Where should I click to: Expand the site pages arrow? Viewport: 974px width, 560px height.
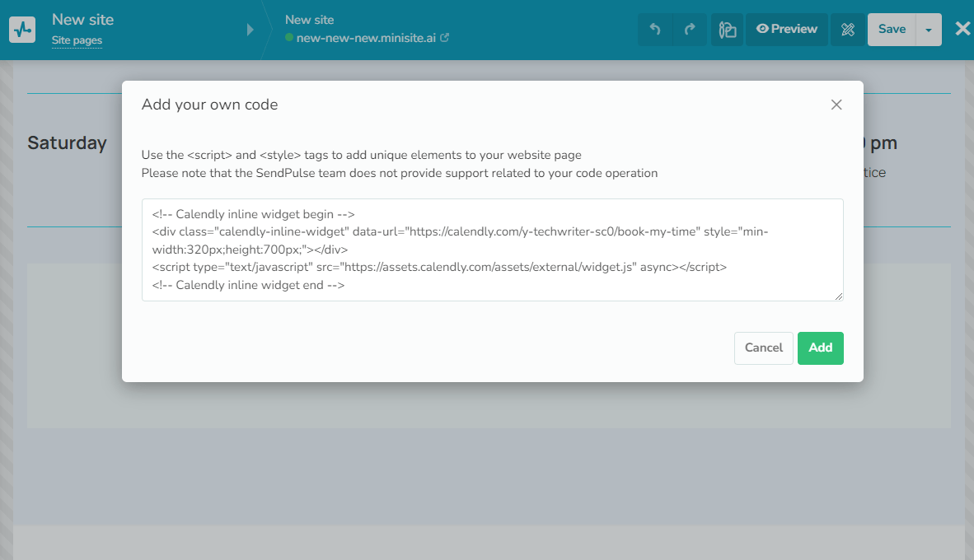[x=251, y=30]
